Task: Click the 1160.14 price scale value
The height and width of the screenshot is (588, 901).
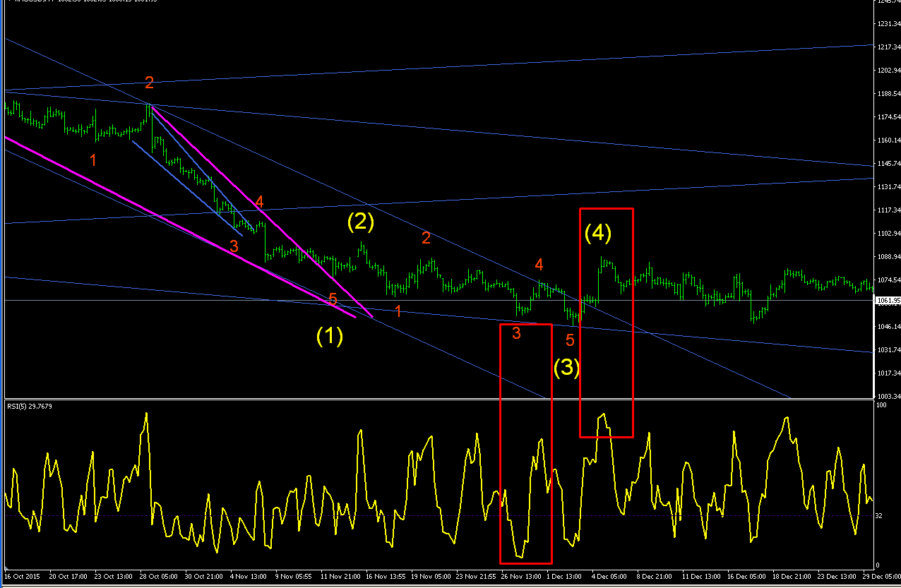Action: [888, 140]
